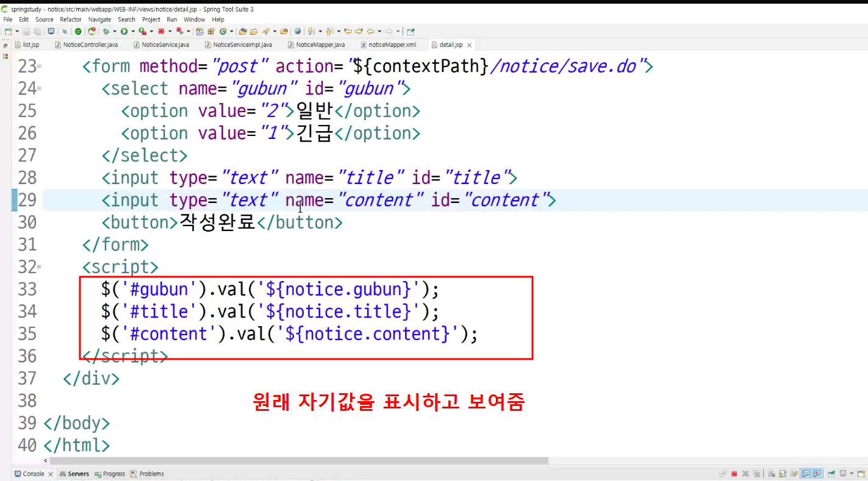Click the Open Perspective icon
Viewport: 868px width, 481px height.
(411, 31)
